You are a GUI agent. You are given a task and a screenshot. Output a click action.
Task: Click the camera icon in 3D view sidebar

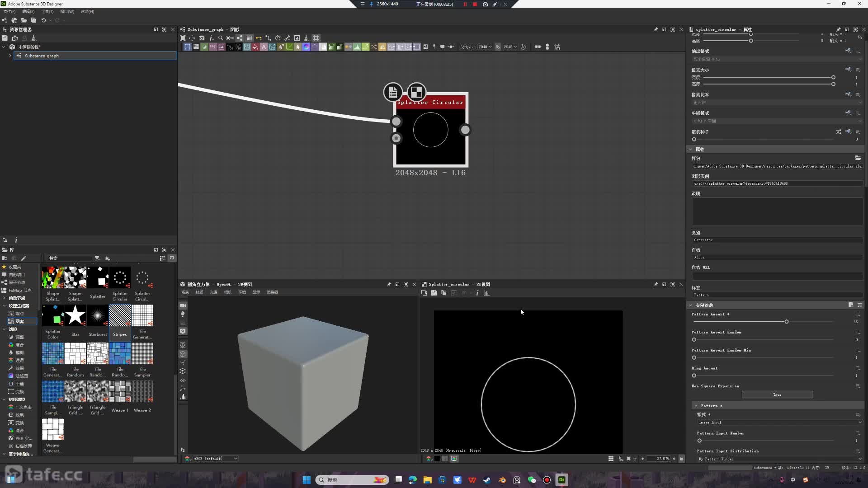[183, 306]
